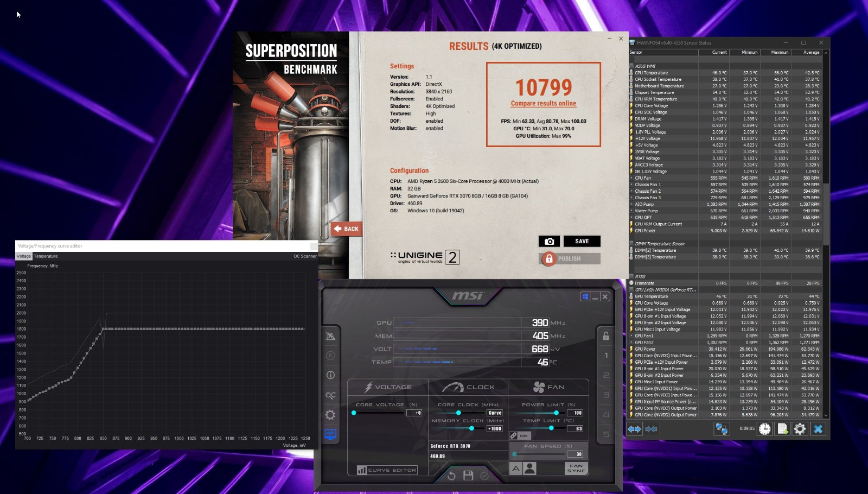Click the Core Voltage +0 value field
Viewport: 868px width, 494px height.
tap(414, 413)
